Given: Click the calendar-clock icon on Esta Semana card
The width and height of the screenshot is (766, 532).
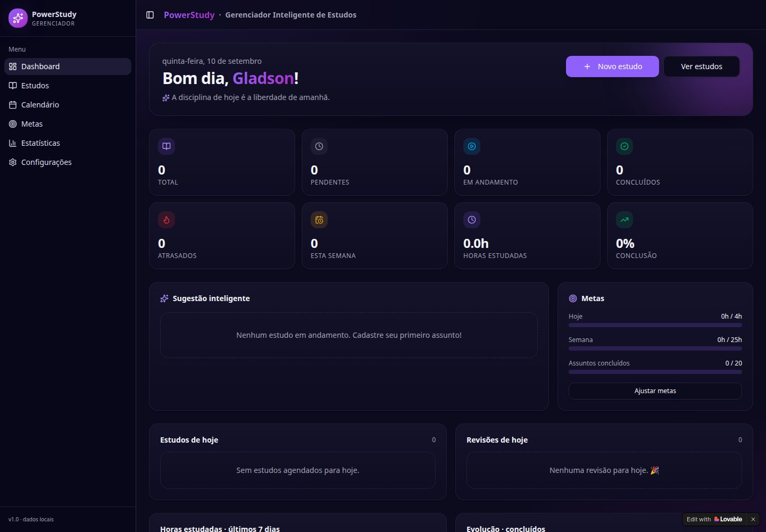Looking at the screenshot, I should (319, 220).
